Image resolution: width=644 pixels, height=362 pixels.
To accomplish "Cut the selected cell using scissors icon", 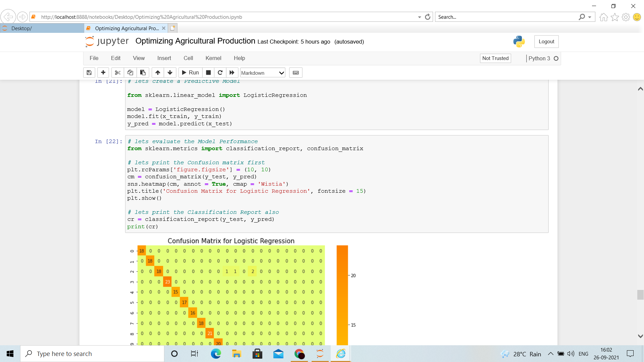I will point(117,72).
